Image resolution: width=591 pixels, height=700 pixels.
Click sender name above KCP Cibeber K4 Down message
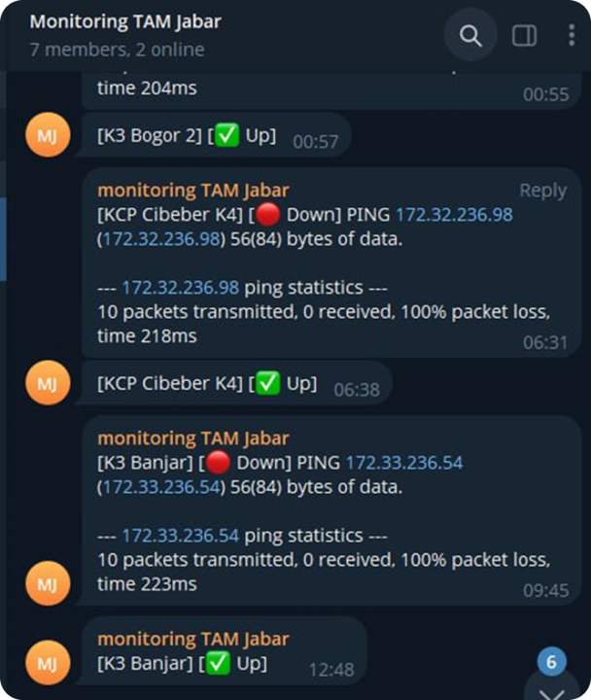(x=192, y=191)
